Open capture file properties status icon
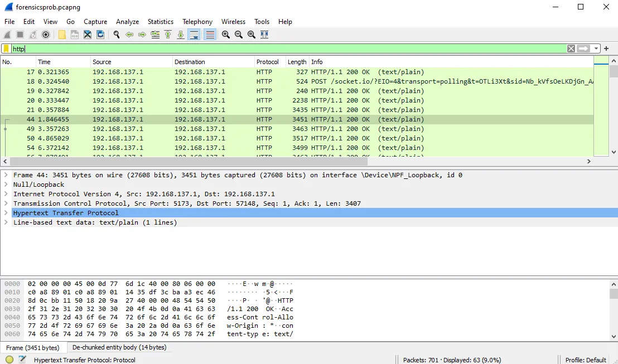 coord(22,360)
